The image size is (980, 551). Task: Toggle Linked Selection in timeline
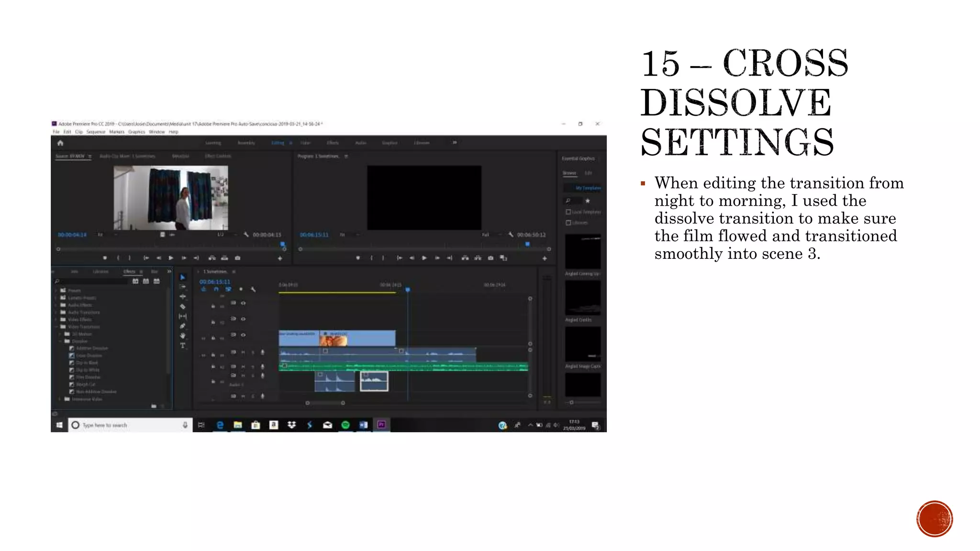click(x=228, y=289)
